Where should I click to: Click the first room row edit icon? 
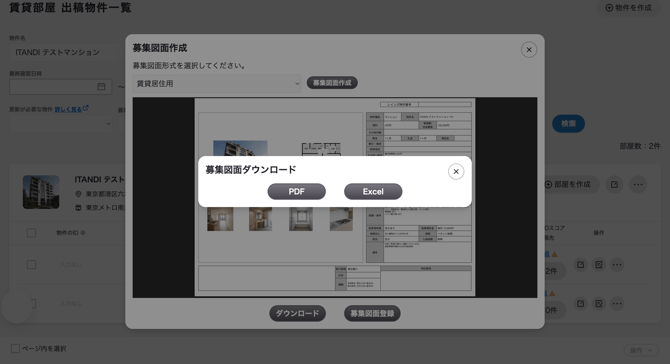pyautogui.click(x=580, y=264)
